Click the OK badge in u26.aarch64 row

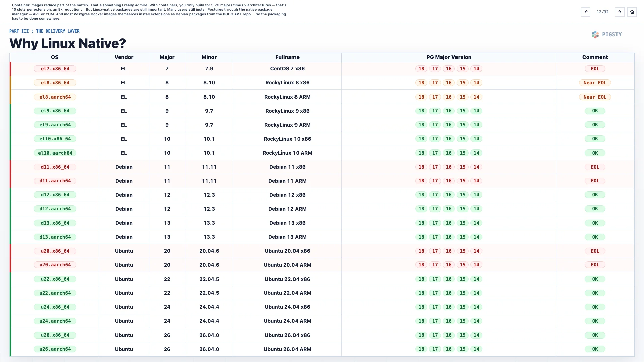(595, 349)
